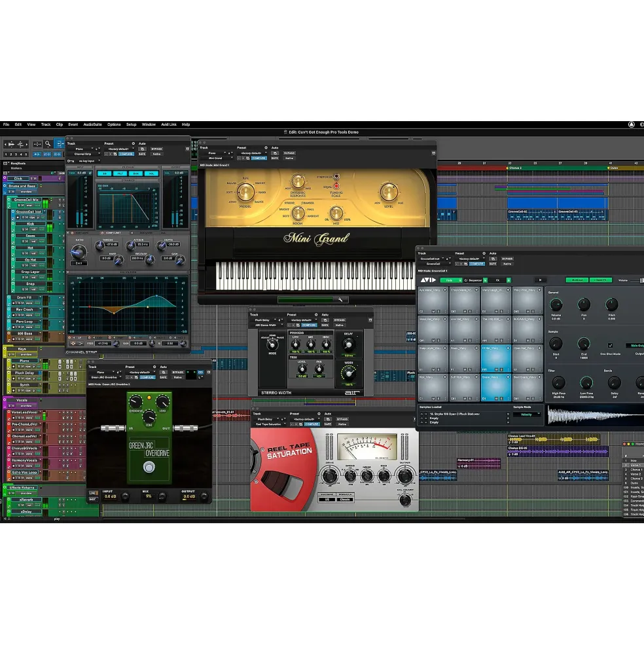Bypass the Mini Grand plugin
The width and height of the screenshot is (644, 645).
click(289, 153)
